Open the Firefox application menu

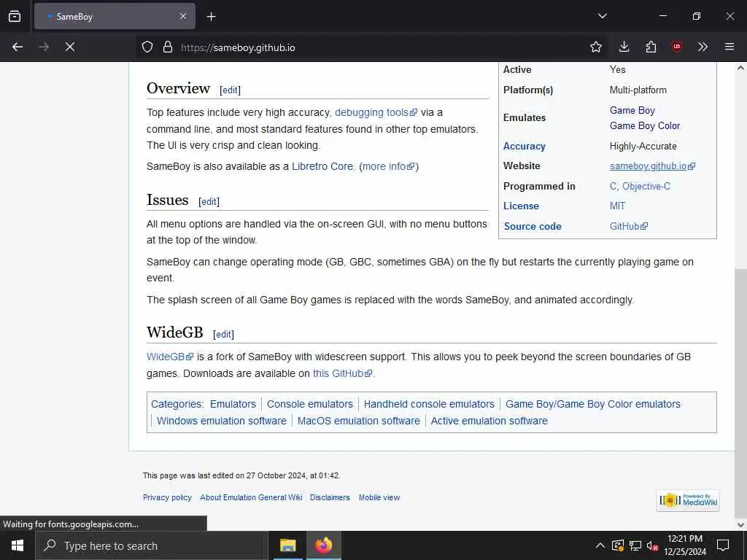tap(729, 47)
